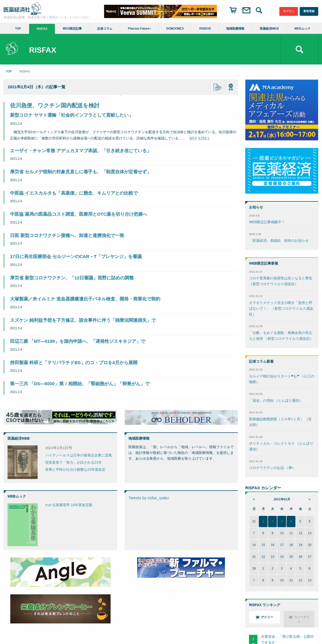Download the PDF version icon
This screenshot has width=322, height=644.
(217, 87)
